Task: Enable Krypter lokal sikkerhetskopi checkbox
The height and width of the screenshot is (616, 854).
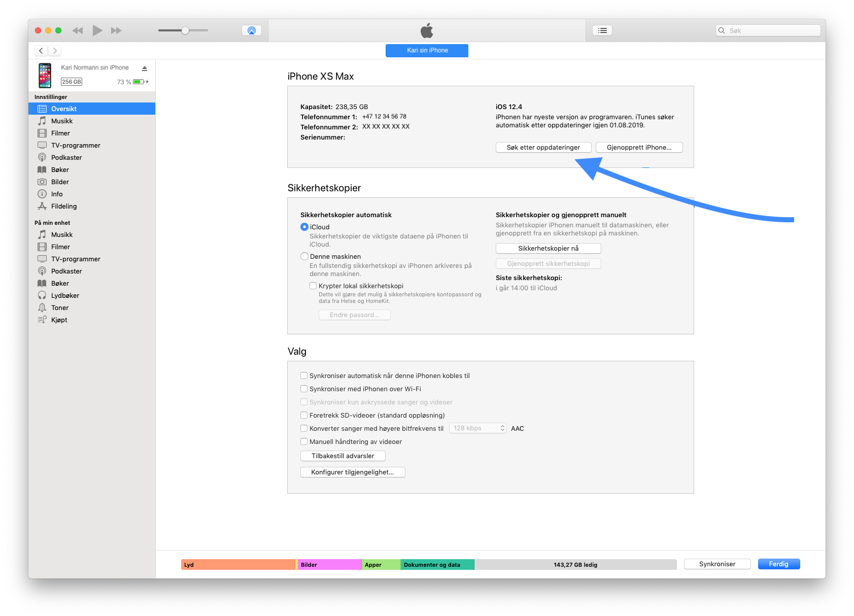Action: coord(313,286)
